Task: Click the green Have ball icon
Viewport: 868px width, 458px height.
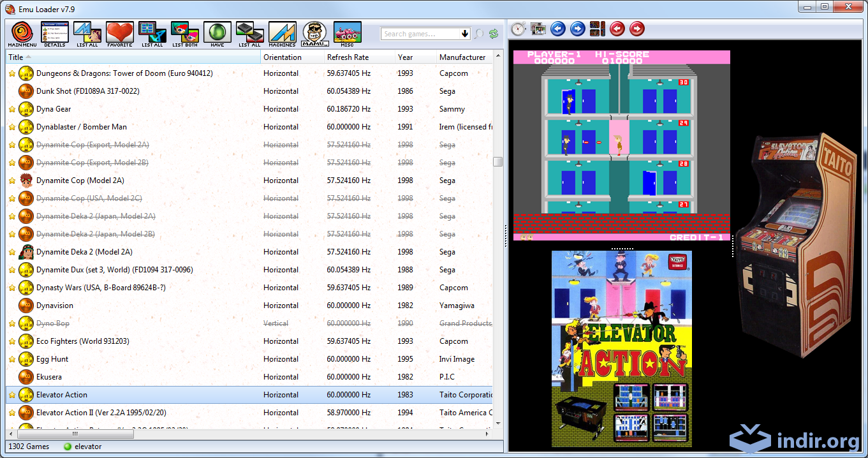Action: (217, 33)
